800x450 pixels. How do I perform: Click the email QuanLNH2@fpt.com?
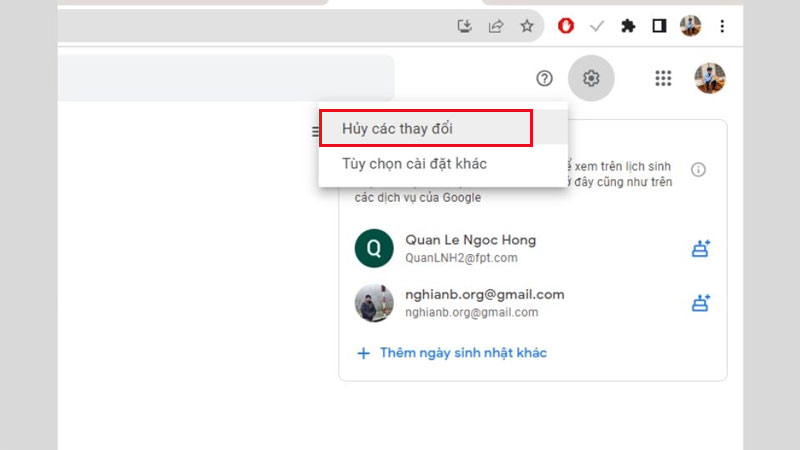(461, 258)
